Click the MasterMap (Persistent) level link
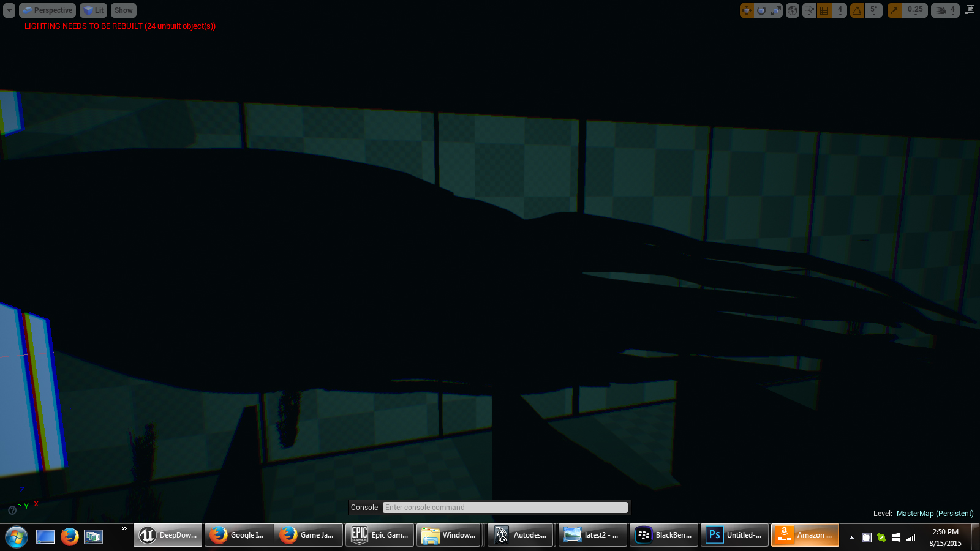The height and width of the screenshot is (551, 980). [935, 514]
